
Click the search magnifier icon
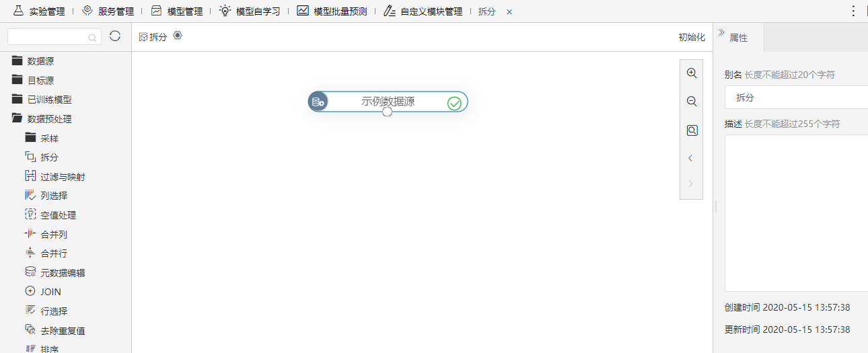[x=92, y=38]
